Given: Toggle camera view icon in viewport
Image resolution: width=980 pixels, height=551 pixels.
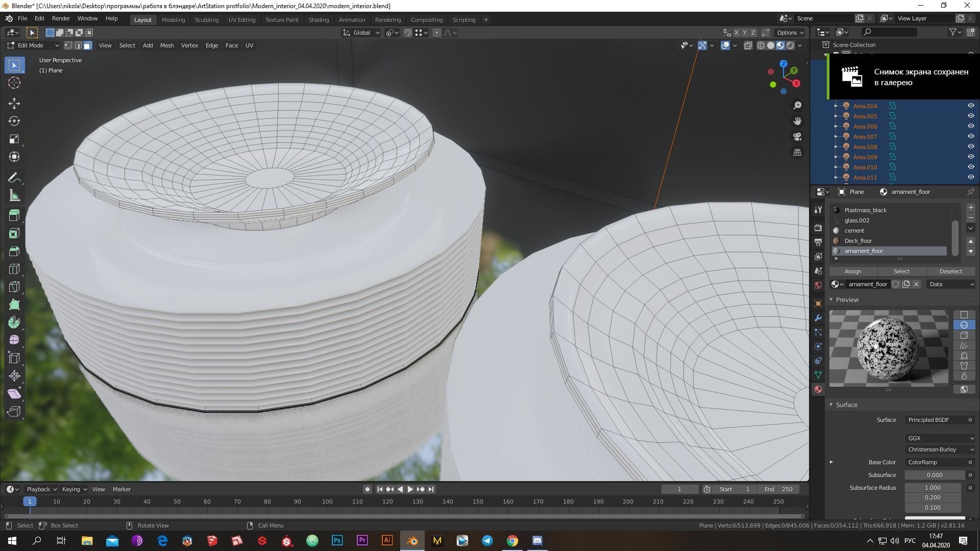Looking at the screenshot, I should pyautogui.click(x=797, y=137).
